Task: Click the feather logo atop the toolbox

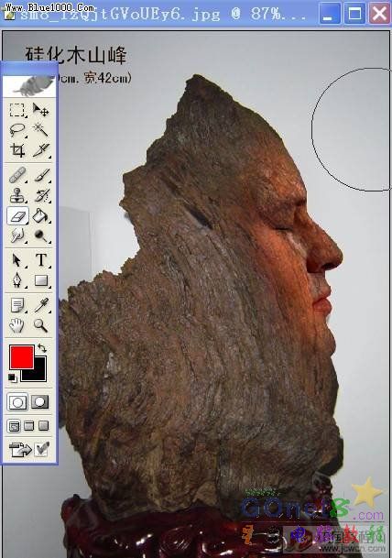Action: click(29, 86)
